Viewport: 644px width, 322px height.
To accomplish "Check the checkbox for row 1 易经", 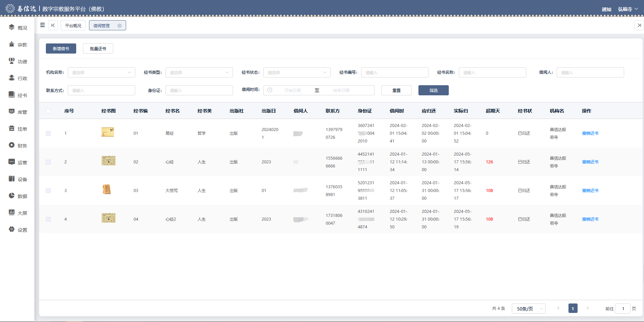I will coord(48,133).
